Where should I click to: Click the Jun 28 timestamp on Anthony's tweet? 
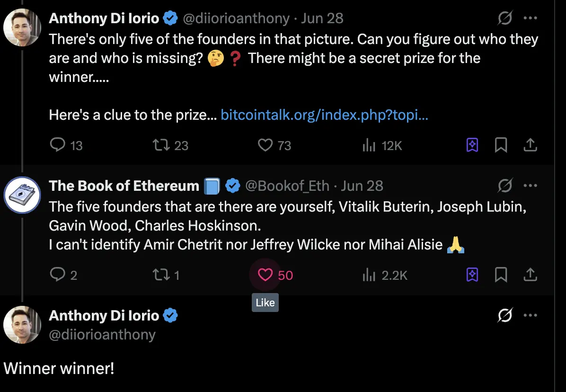pos(322,18)
